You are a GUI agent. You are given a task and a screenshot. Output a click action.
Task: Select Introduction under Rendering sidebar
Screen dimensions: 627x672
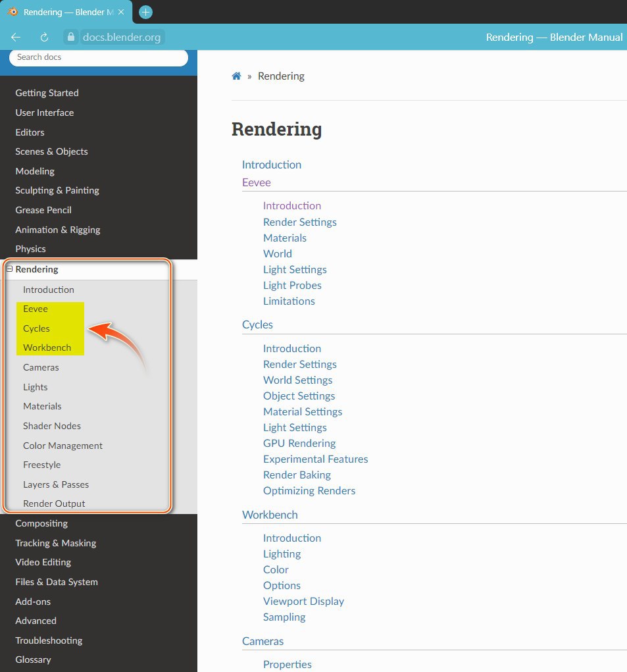(x=49, y=290)
